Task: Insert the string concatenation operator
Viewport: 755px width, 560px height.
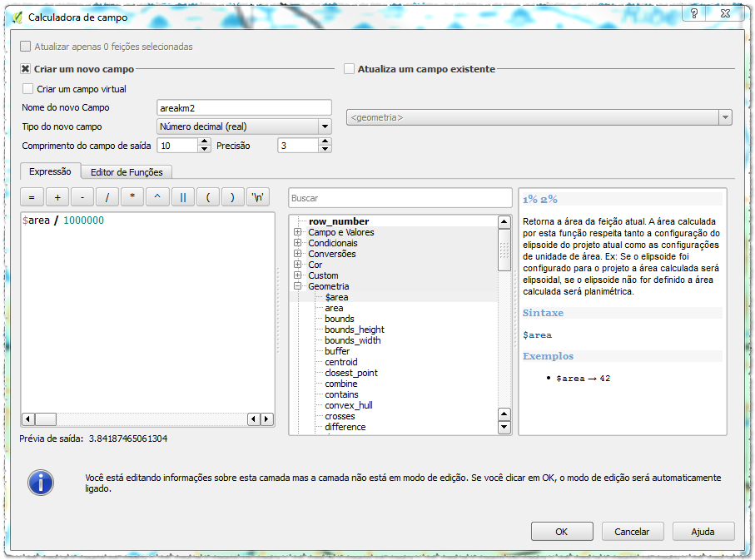Action: click(x=182, y=197)
